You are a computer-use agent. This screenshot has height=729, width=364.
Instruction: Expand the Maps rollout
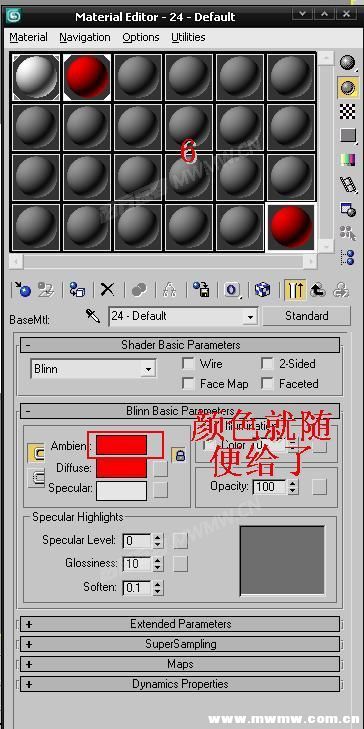(180, 664)
